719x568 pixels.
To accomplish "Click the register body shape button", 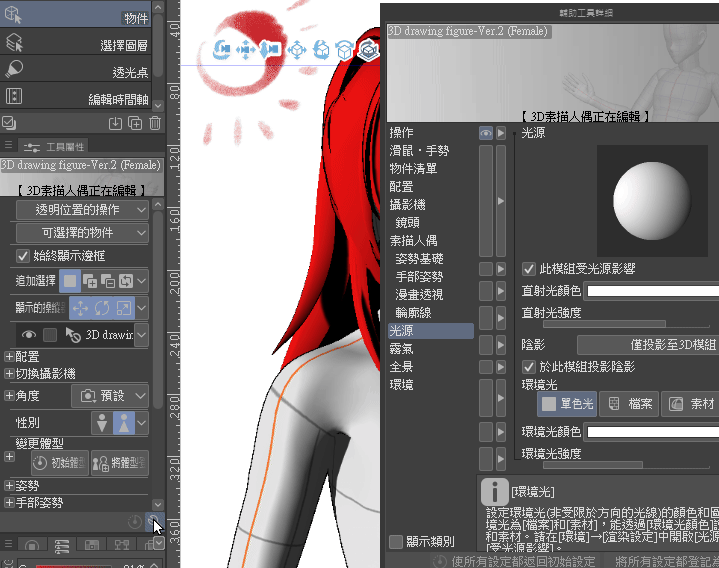I will pyautogui.click(x=119, y=463).
